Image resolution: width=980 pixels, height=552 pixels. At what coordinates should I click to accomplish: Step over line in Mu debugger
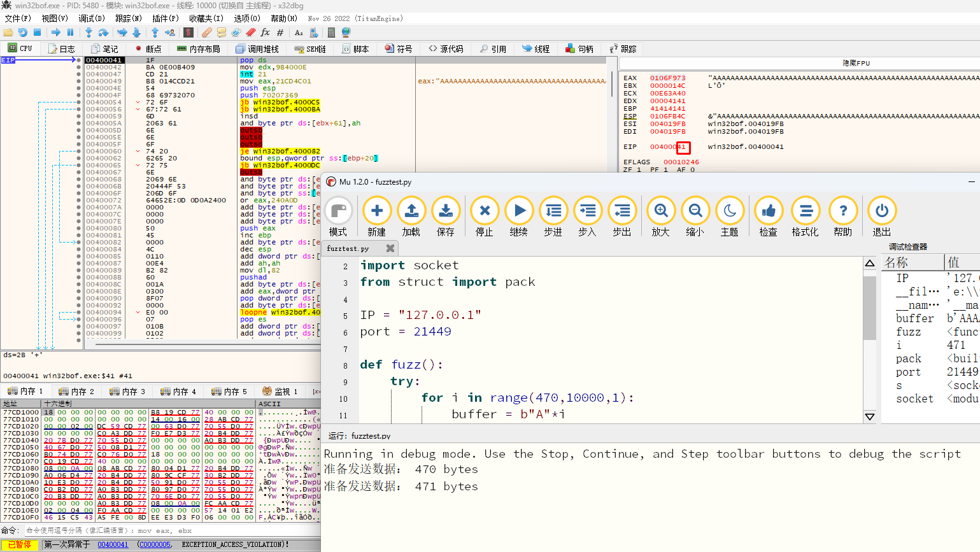(x=553, y=216)
